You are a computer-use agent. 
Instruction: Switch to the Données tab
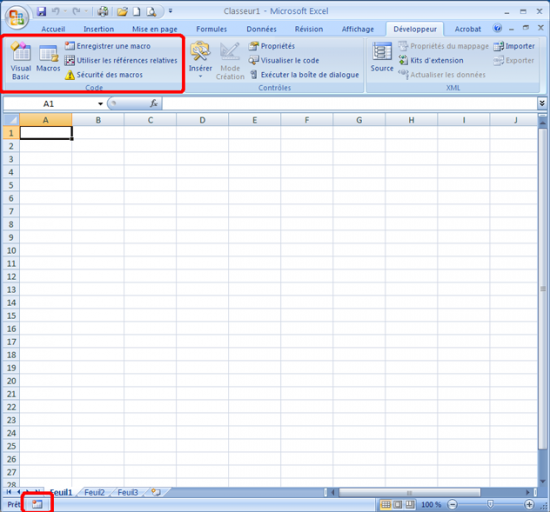[261, 29]
